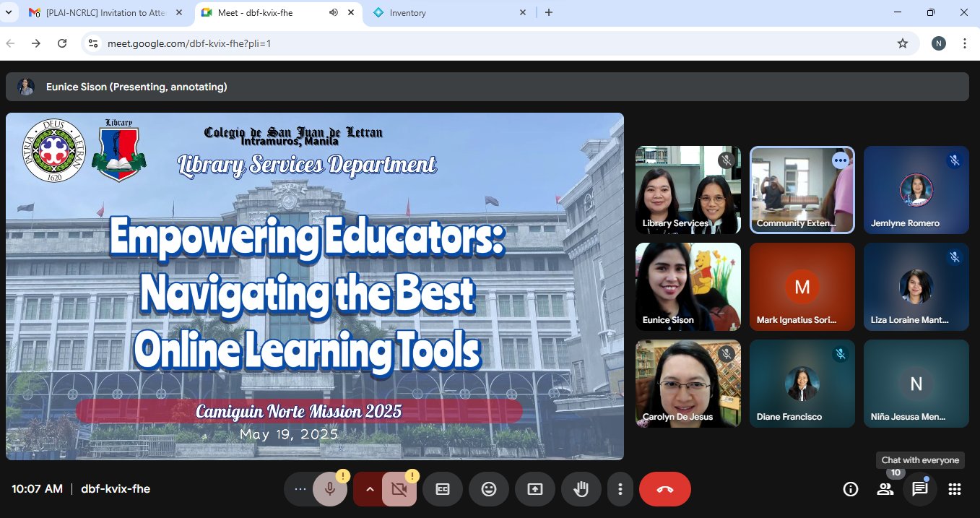Select Mark Ignatius Sori... participant tile
The image size is (980, 518).
(802, 287)
